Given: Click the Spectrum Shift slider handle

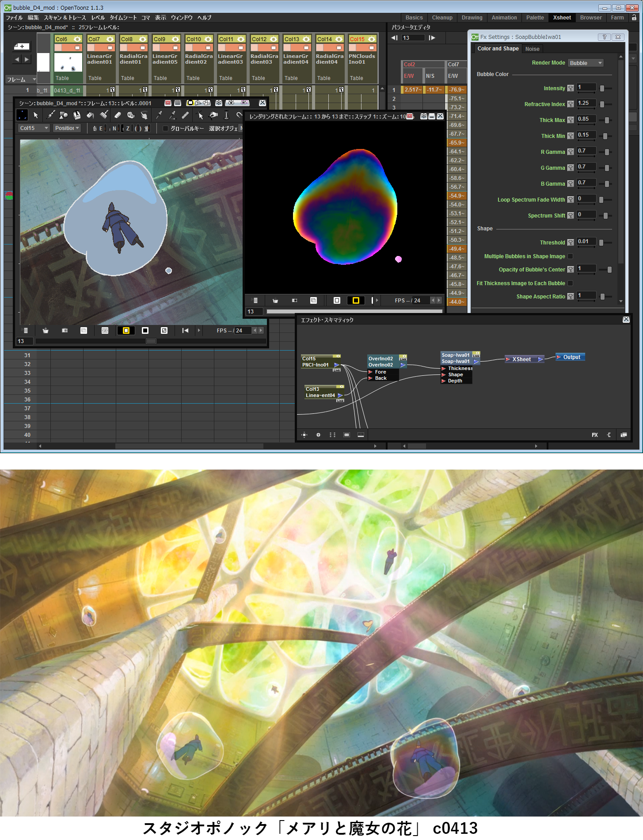Looking at the screenshot, I should click(605, 216).
